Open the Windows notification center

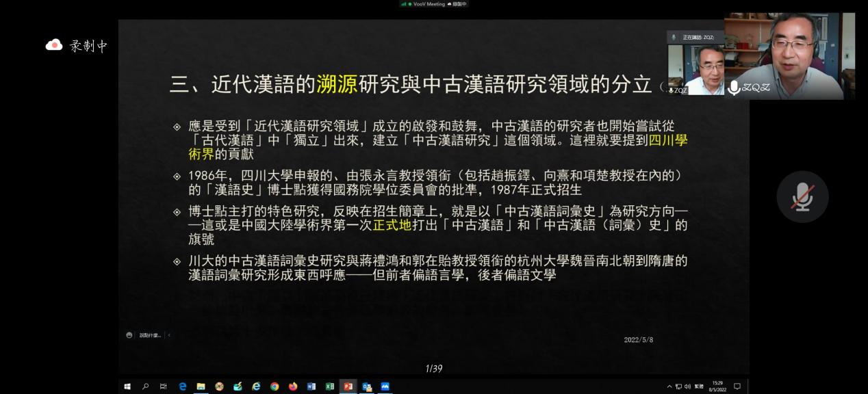pyautogui.click(x=737, y=386)
